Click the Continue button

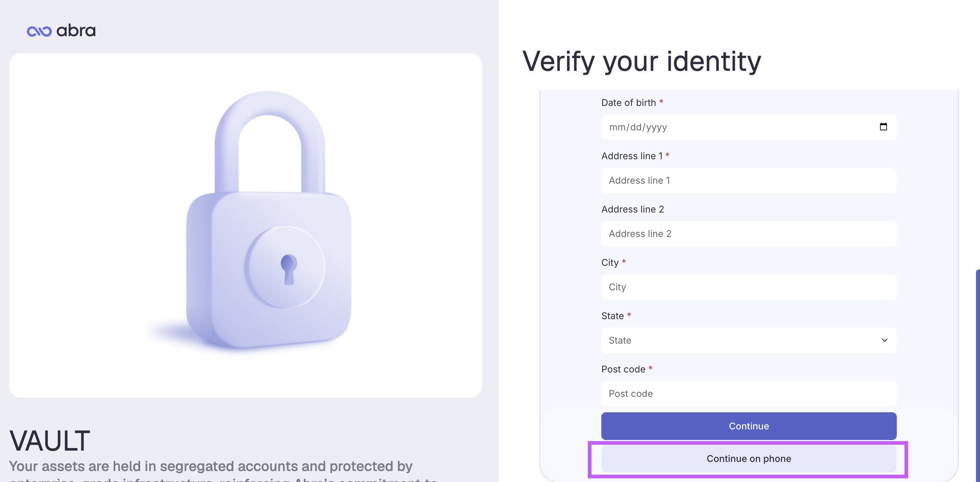tap(748, 426)
